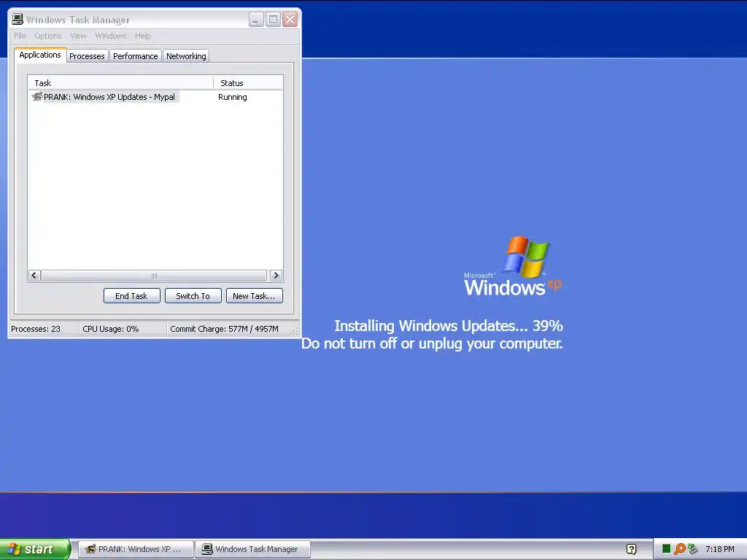Click the Mypal icon in the task list
The image size is (747, 560).
pos(36,97)
